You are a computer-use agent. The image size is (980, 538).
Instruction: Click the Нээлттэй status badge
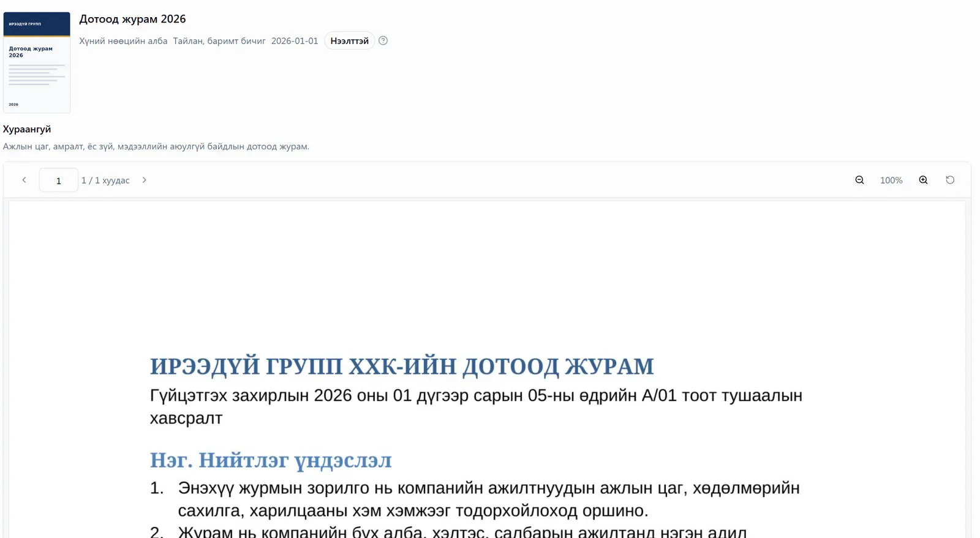click(x=349, y=40)
